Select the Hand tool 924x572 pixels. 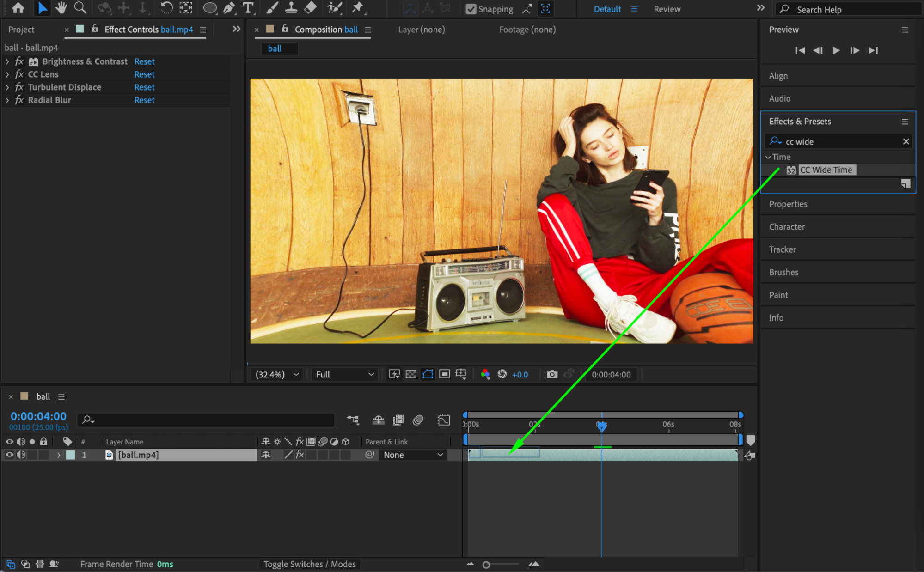[x=61, y=8]
